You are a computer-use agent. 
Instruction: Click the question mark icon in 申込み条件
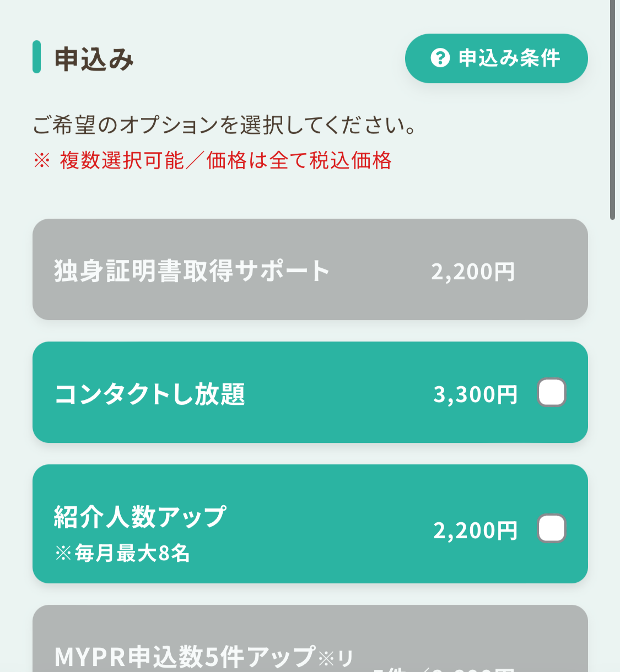coord(440,58)
